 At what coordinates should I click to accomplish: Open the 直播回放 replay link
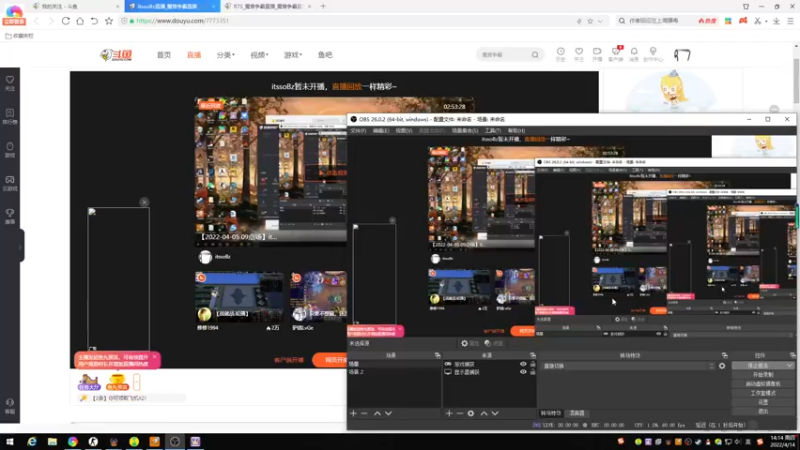[347, 87]
